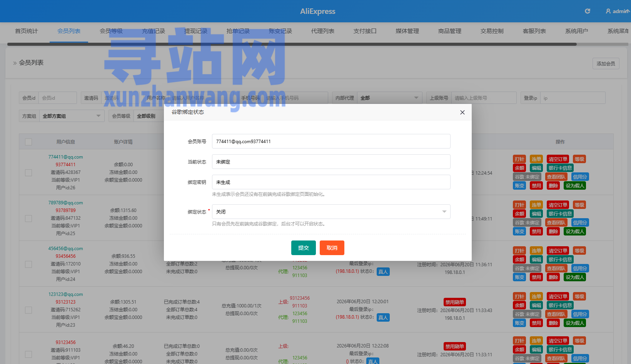Switch to the 系统用户 tab
631x364 pixels.
(577, 31)
